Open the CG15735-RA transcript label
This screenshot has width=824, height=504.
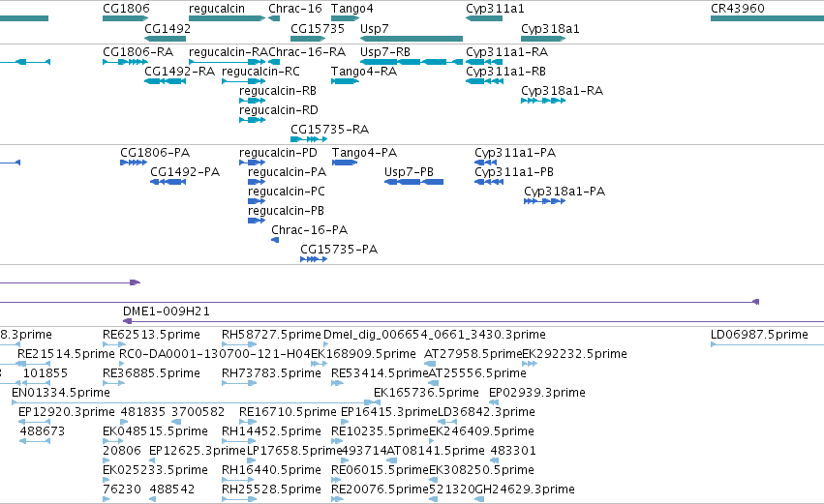click(330, 130)
